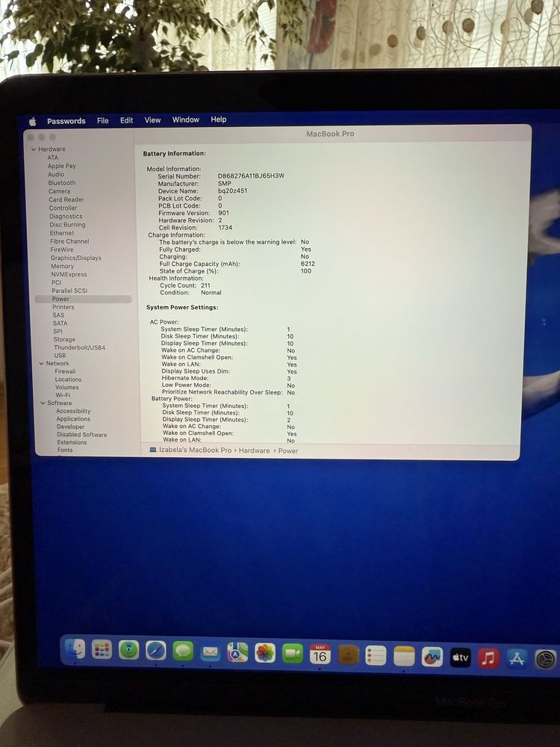Screen dimensions: 560x747
Task: Open the App Store in the Dock
Action: (x=517, y=660)
